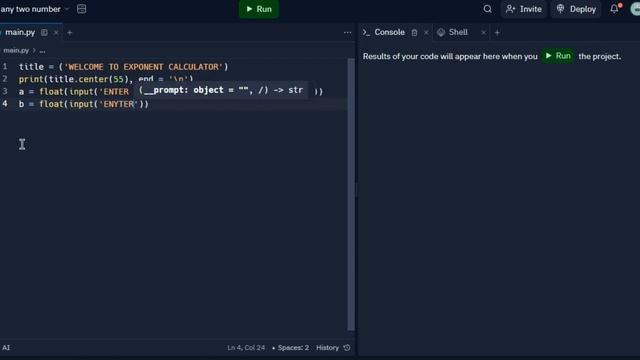Clear console with trash icon
The image size is (640, 360).
tap(414, 32)
